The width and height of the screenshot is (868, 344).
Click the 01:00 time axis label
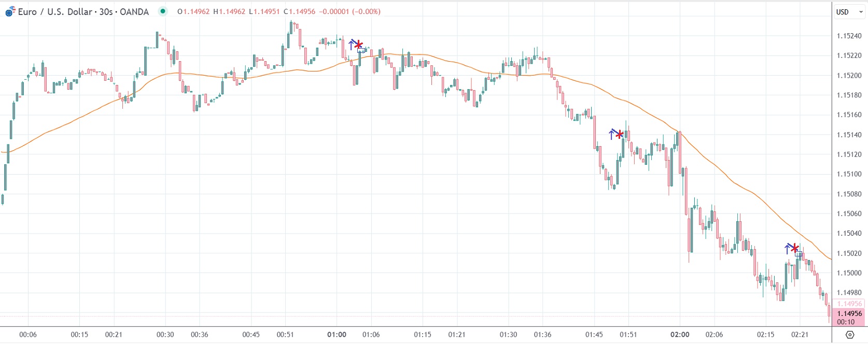click(337, 335)
